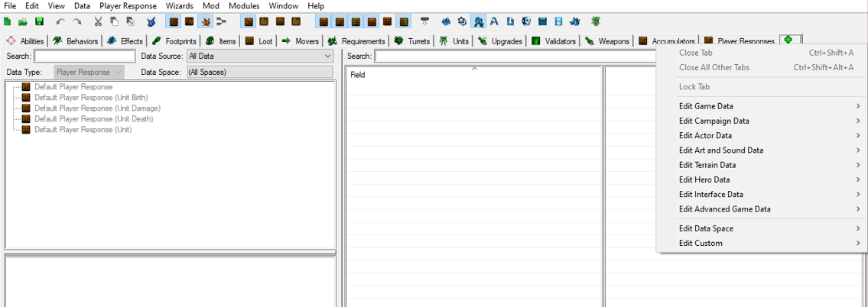The height and width of the screenshot is (307, 868).
Task: Toggle the green list view toolbar icon
Action: tap(404, 22)
